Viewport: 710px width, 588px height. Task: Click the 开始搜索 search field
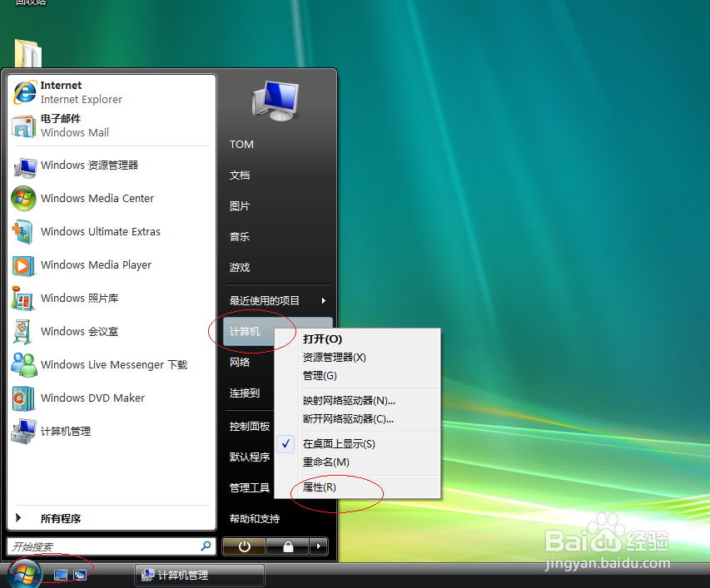point(112,546)
